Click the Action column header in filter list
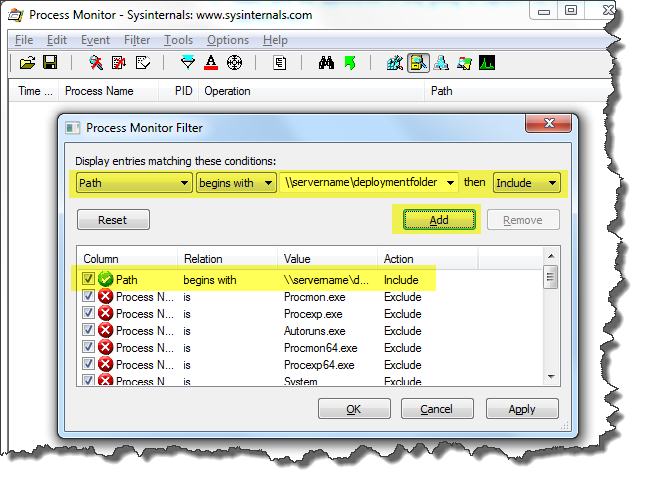 coord(428,259)
